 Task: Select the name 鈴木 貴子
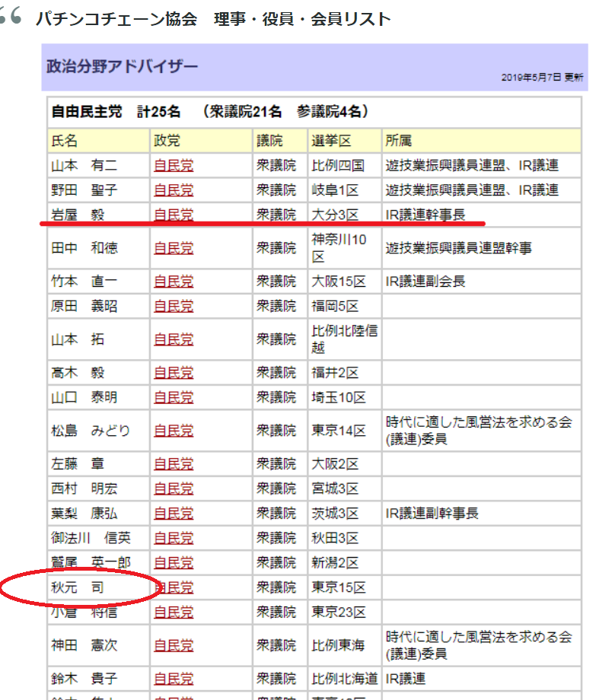point(84,679)
